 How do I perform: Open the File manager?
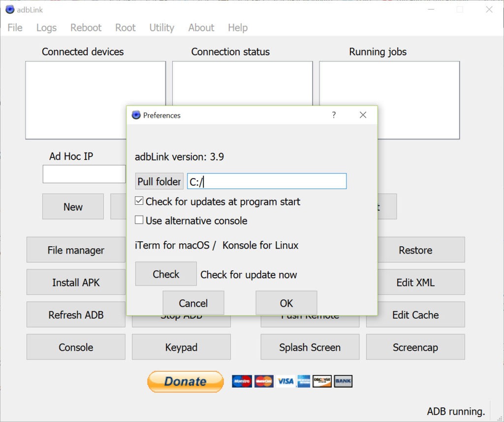point(76,250)
